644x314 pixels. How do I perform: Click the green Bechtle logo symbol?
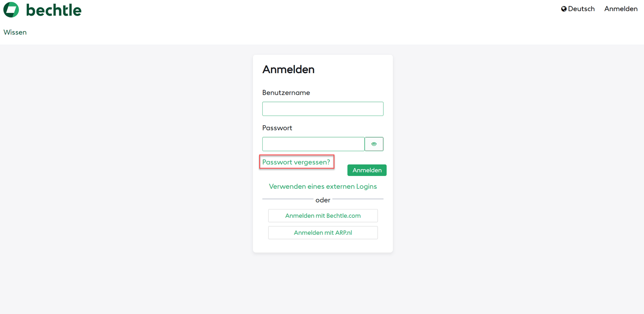[11, 9]
